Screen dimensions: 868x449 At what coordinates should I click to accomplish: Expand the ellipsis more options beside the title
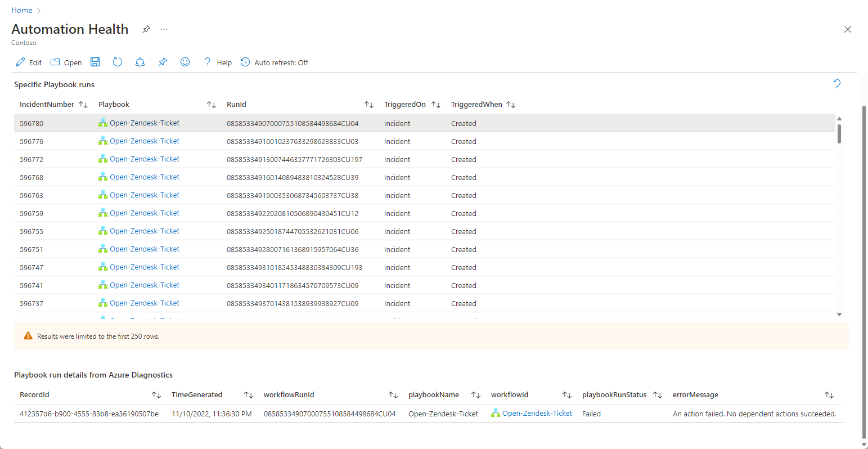pos(164,29)
